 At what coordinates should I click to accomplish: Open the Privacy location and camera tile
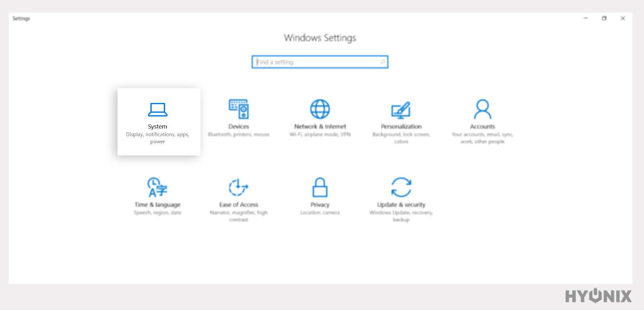320,198
